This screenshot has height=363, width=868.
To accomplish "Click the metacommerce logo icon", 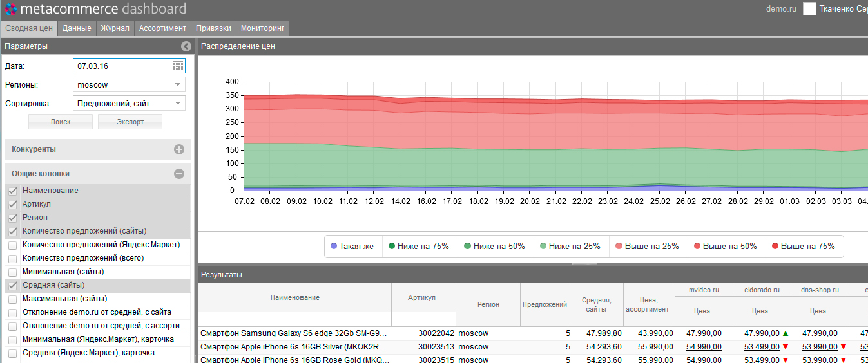I will coord(10,9).
